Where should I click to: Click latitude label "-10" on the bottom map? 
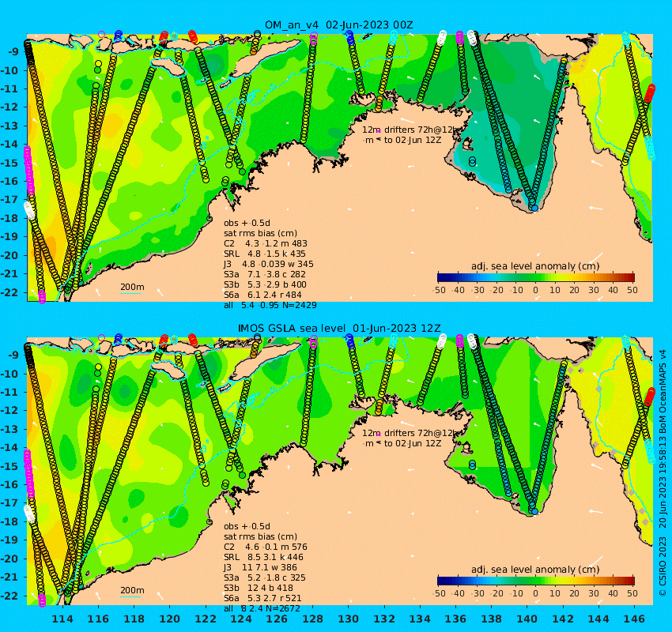tap(9, 374)
